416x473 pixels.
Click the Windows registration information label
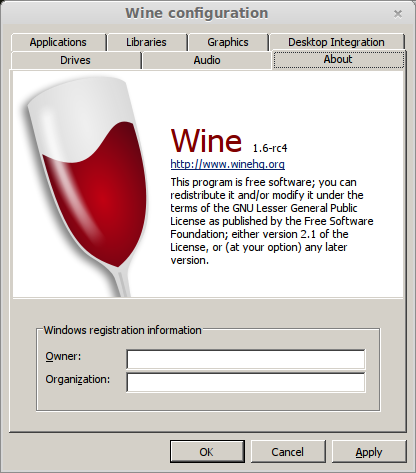123,330
